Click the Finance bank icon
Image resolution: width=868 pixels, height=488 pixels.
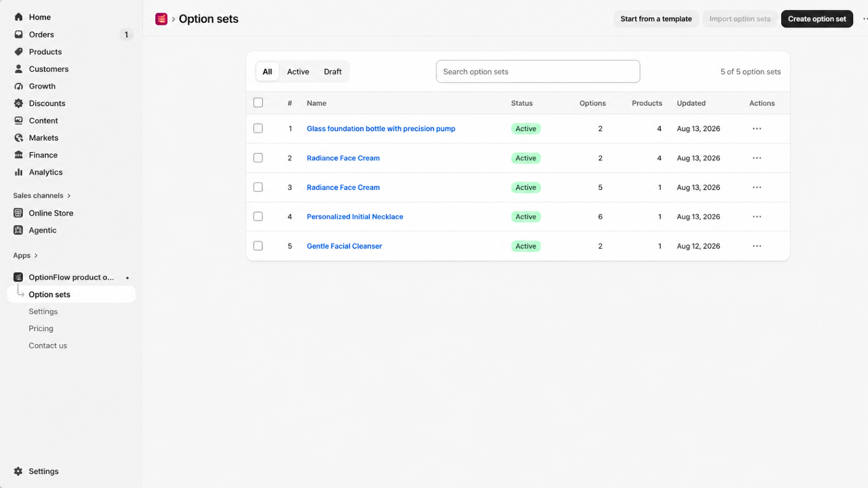tap(18, 155)
